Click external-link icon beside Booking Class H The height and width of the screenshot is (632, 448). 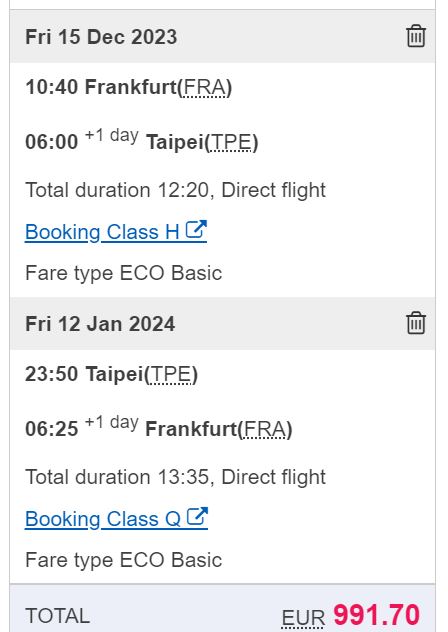point(196,230)
